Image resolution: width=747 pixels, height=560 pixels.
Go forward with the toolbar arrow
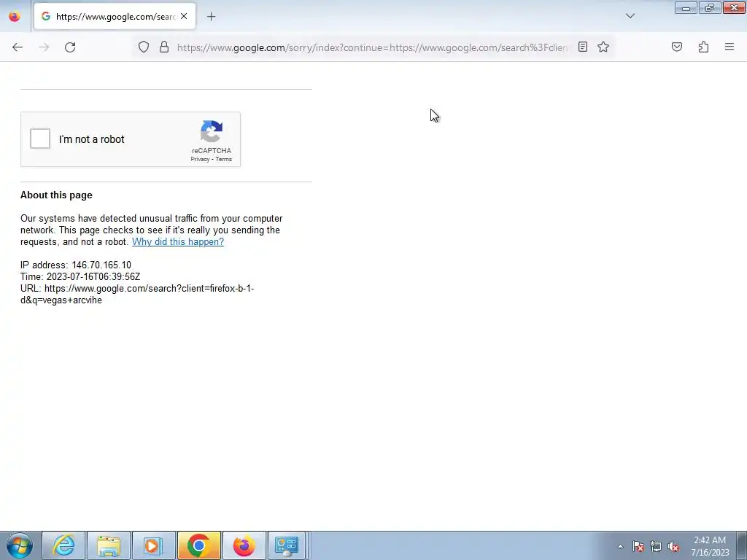pos(44,47)
